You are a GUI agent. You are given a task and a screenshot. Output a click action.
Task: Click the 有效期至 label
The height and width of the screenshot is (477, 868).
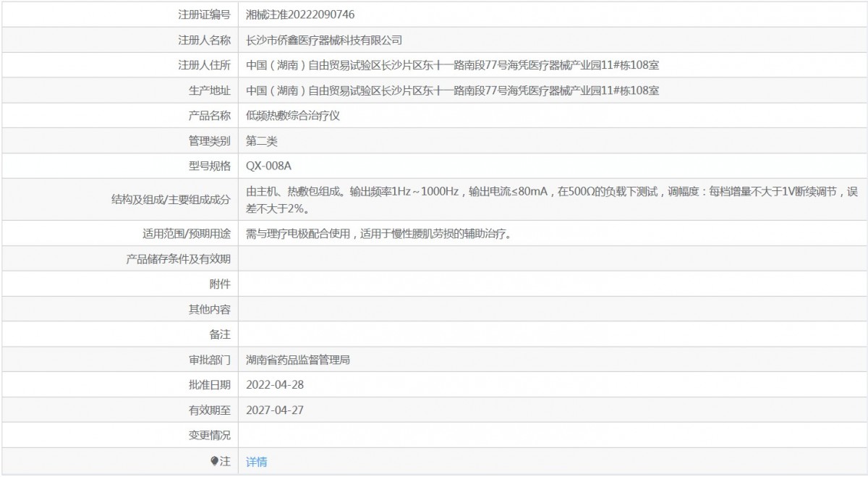(210, 410)
